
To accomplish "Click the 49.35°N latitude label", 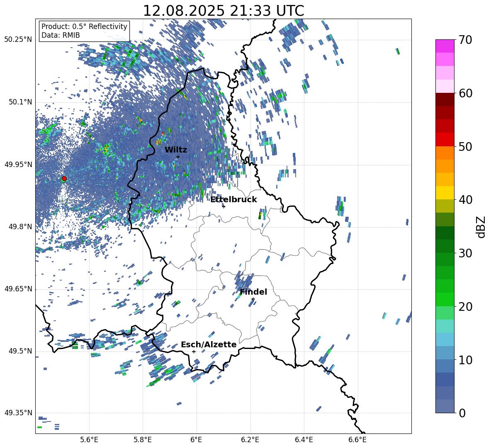I will click(18, 413).
